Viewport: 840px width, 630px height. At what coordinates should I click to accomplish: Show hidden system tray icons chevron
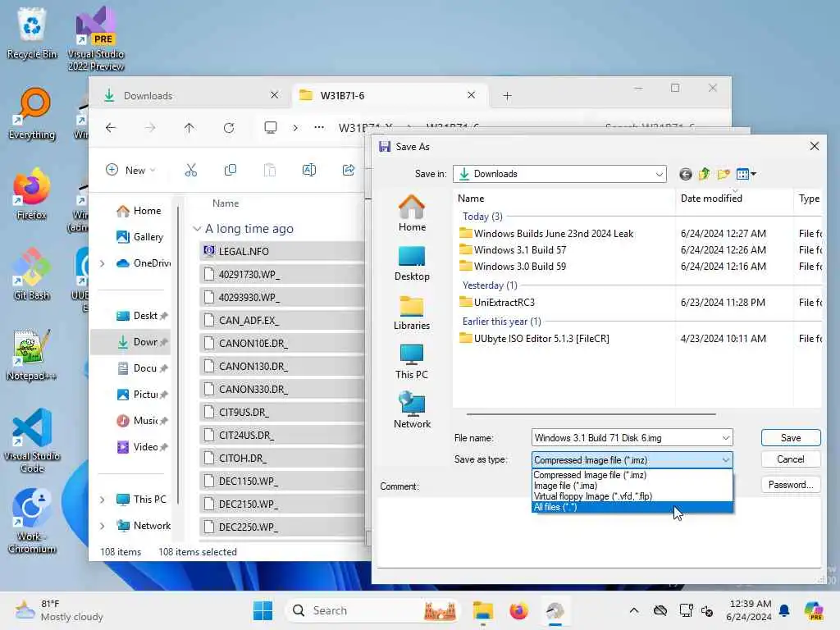tap(634, 610)
